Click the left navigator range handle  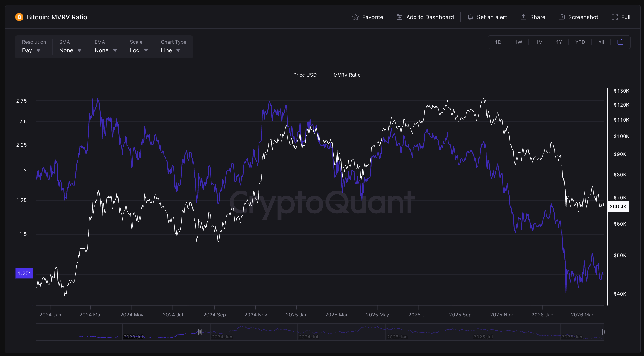pyautogui.click(x=200, y=332)
